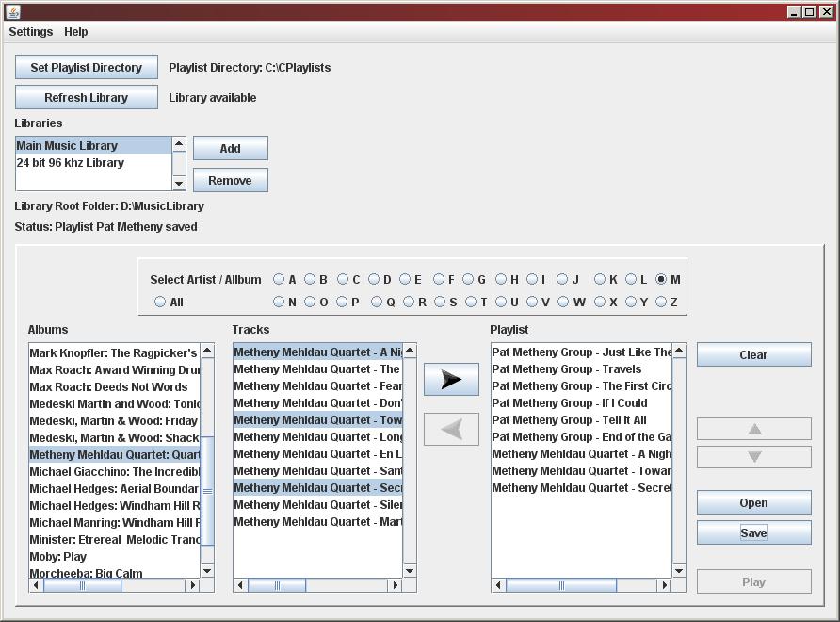Click the right arrow add-to-playlist button
The width and height of the screenshot is (840, 622).
coord(451,379)
